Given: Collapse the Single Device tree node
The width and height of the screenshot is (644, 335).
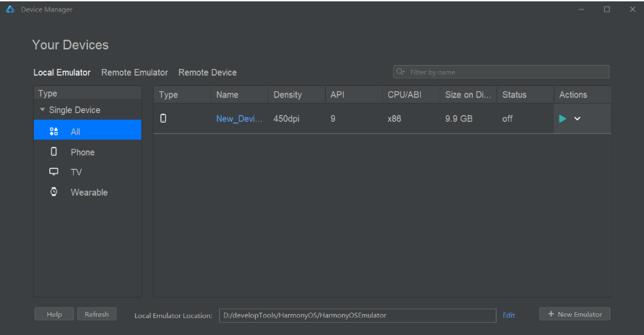Looking at the screenshot, I should (43, 110).
